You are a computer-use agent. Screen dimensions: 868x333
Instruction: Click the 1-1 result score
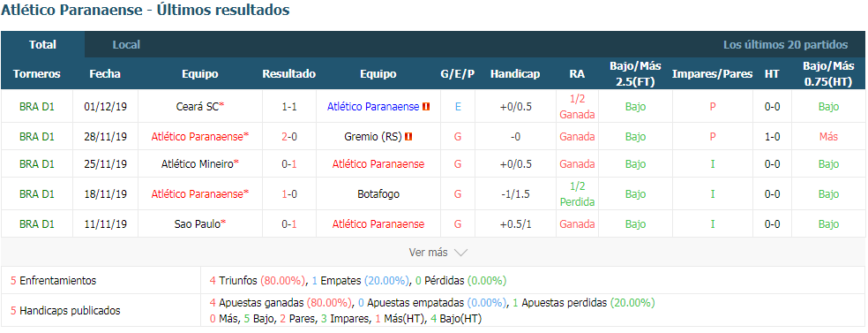click(289, 106)
